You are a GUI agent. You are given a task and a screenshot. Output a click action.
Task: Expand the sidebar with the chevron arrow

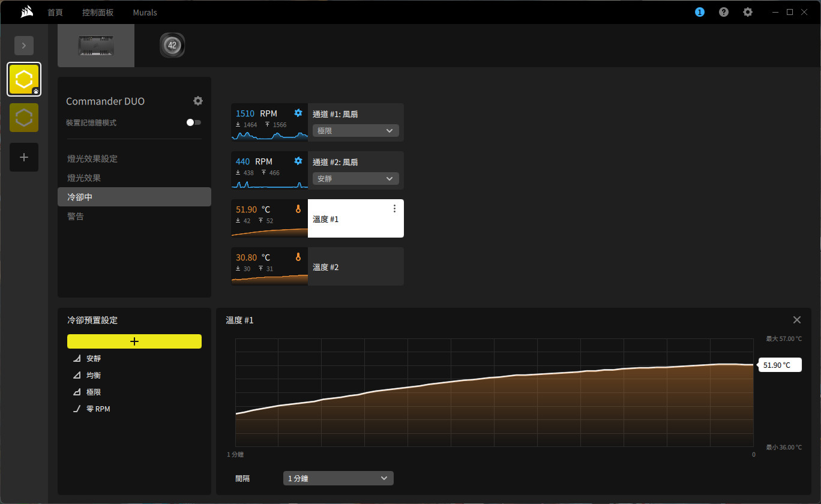tap(24, 46)
